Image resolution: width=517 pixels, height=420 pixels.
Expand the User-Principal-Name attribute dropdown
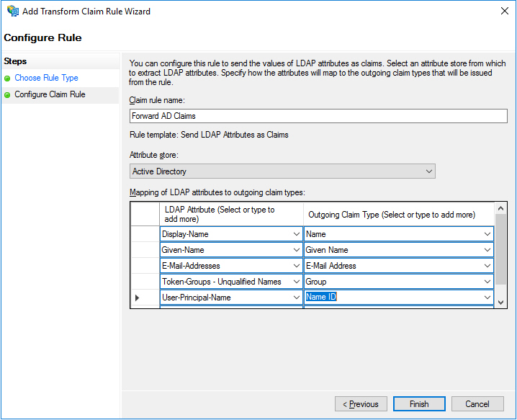click(297, 298)
